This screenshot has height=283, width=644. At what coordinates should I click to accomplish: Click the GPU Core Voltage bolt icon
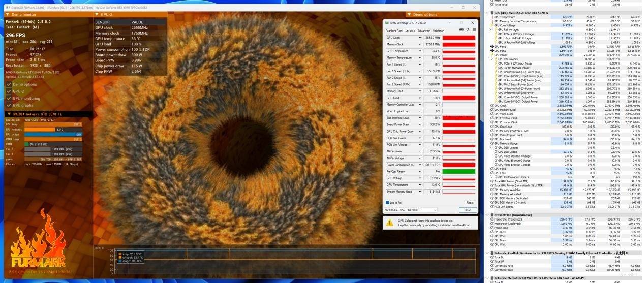492,25
